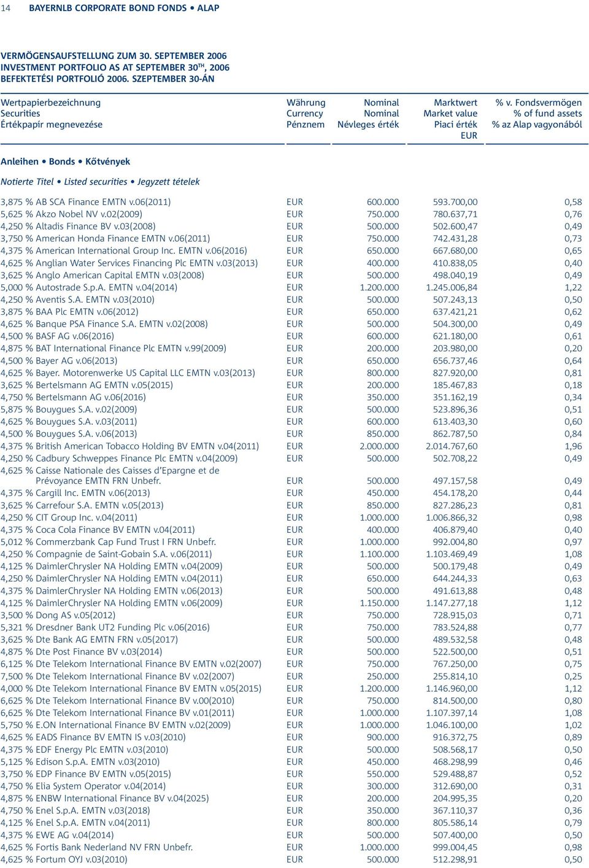Viewport: 589px width, 868px height.
Task: Click column header '% v. Fondsvermögen'
Action: pos(539,103)
